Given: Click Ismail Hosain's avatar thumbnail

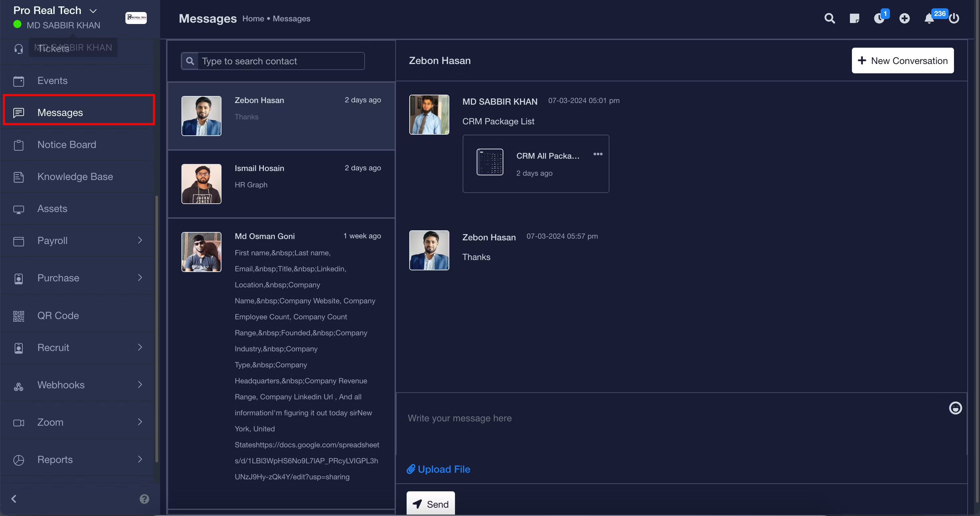Looking at the screenshot, I should [x=201, y=184].
